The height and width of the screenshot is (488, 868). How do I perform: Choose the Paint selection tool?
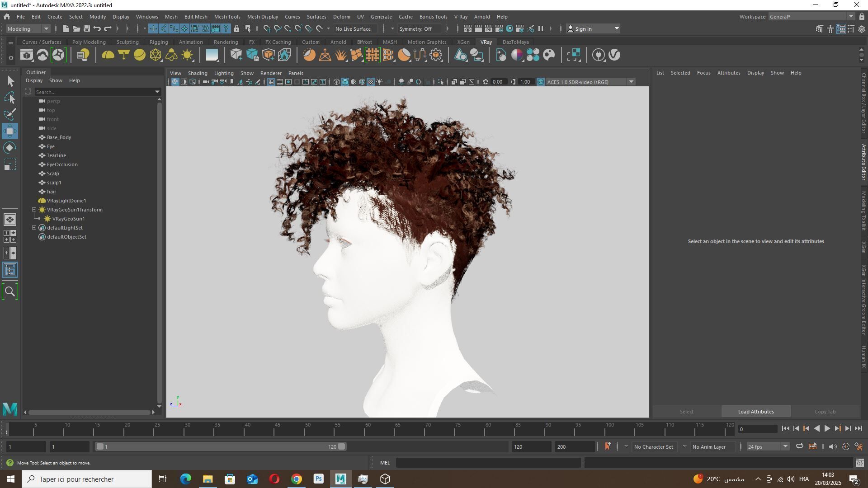[10, 114]
